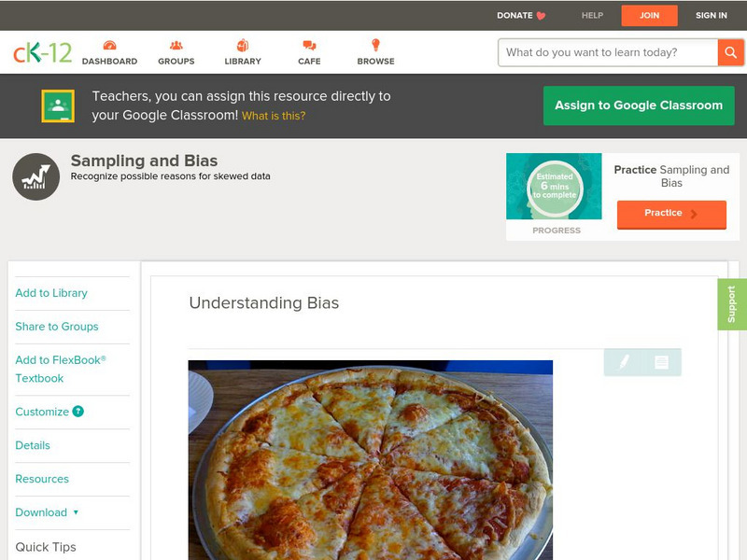
Task: Open the Library backpack icon
Action: (x=243, y=45)
